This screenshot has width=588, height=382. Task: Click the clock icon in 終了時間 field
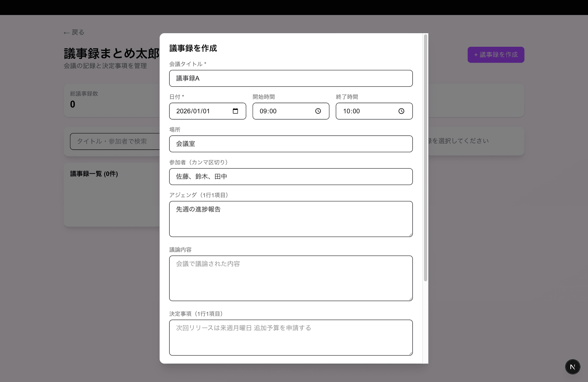pos(401,111)
